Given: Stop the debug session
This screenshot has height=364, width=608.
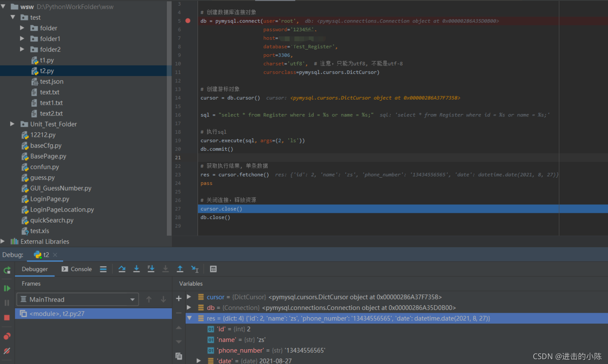Looking at the screenshot, I should [x=7, y=317].
